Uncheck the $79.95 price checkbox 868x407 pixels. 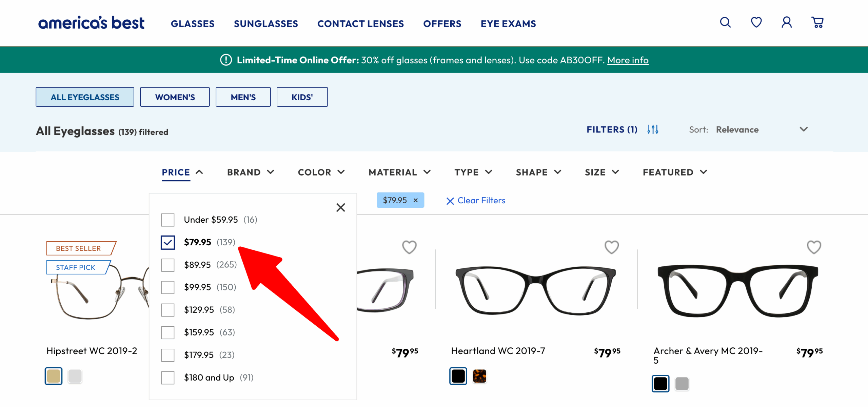(168, 242)
